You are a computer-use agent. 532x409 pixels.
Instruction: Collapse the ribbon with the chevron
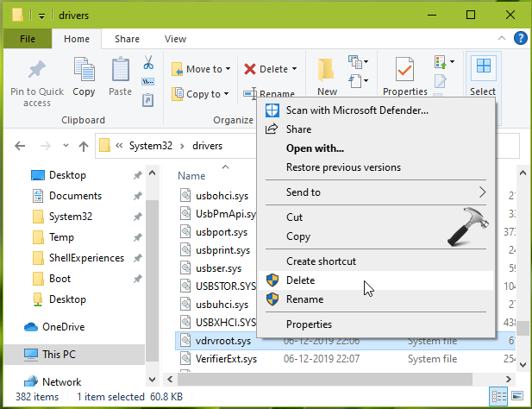pyautogui.click(x=503, y=39)
